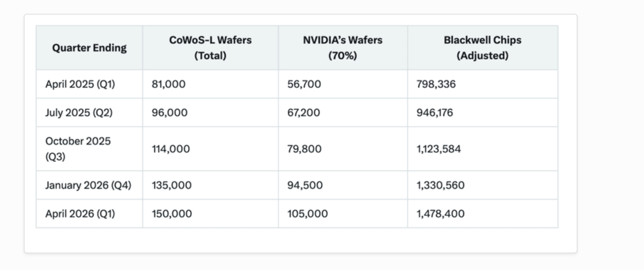Viewport: 644px width, 270px height.
Task: Click the 1,123,584 chips cell
Action: pos(439,149)
